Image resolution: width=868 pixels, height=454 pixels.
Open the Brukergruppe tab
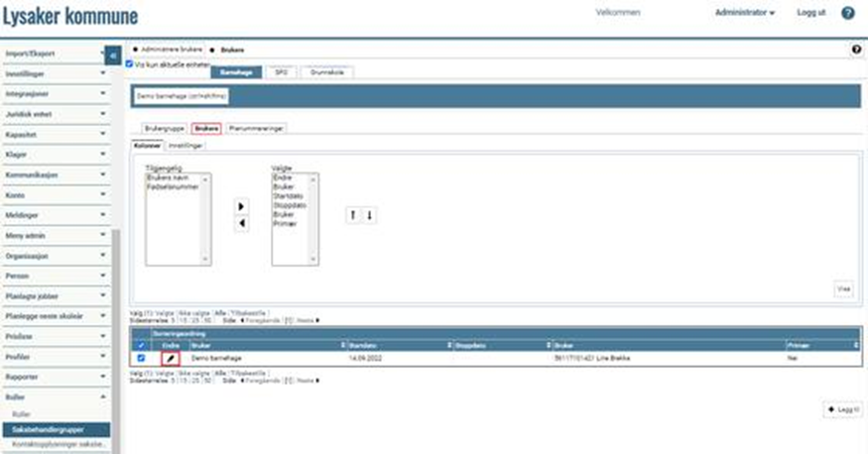[x=164, y=129]
